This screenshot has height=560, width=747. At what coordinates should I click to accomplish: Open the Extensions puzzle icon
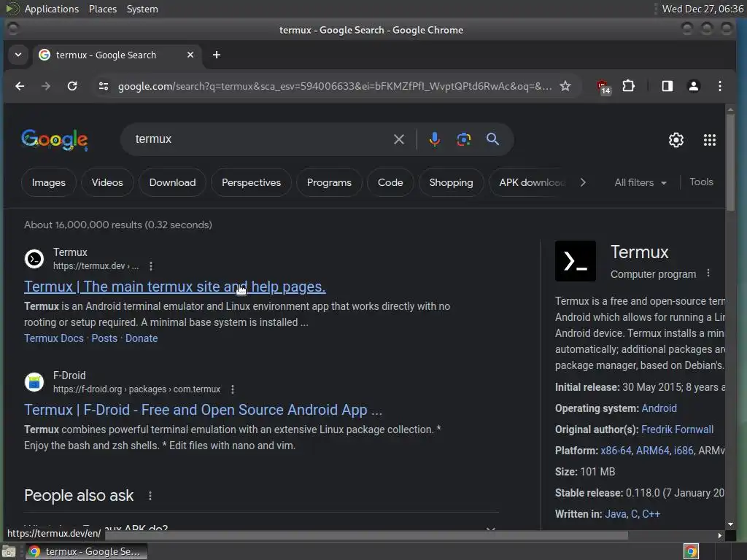[628, 86]
